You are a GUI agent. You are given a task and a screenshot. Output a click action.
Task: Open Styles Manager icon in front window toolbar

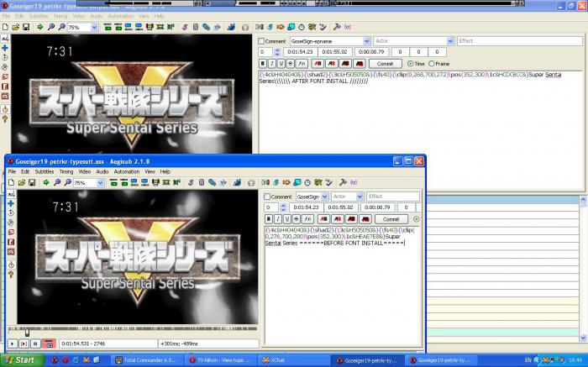coord(191,182)
